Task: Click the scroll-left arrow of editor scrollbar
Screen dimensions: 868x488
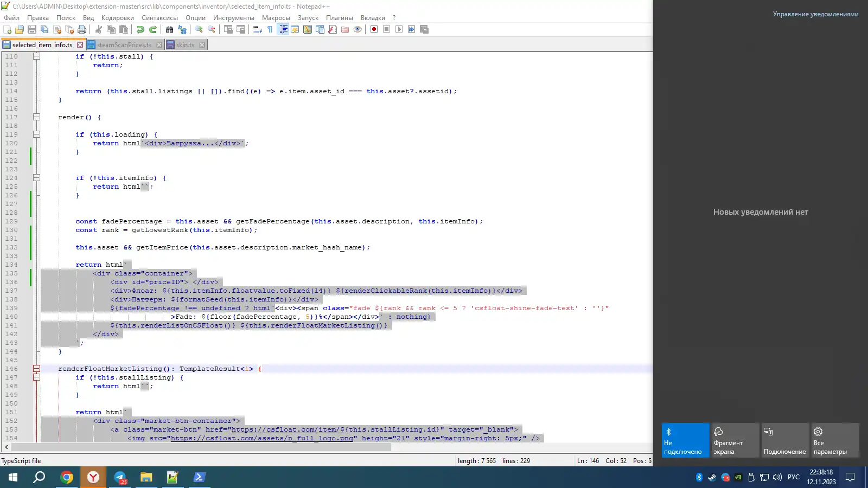Action: 7,447
